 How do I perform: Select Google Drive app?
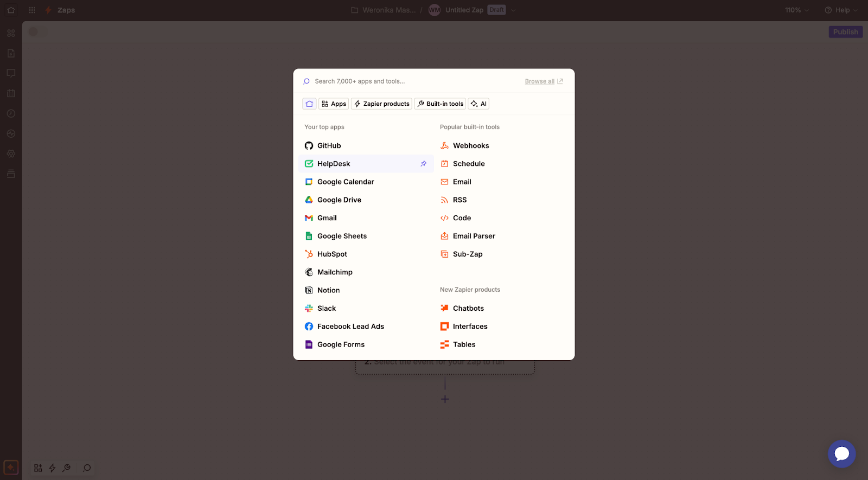coord(366,200)
